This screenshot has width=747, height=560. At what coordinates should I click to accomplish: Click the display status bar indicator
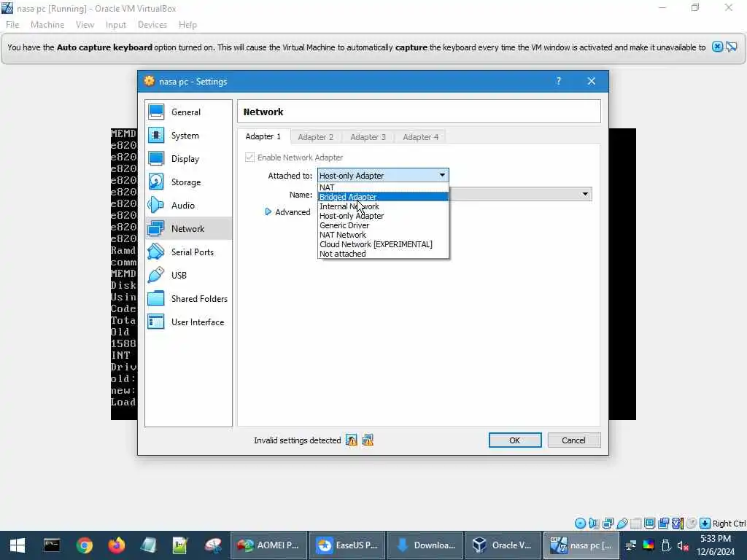649,524
